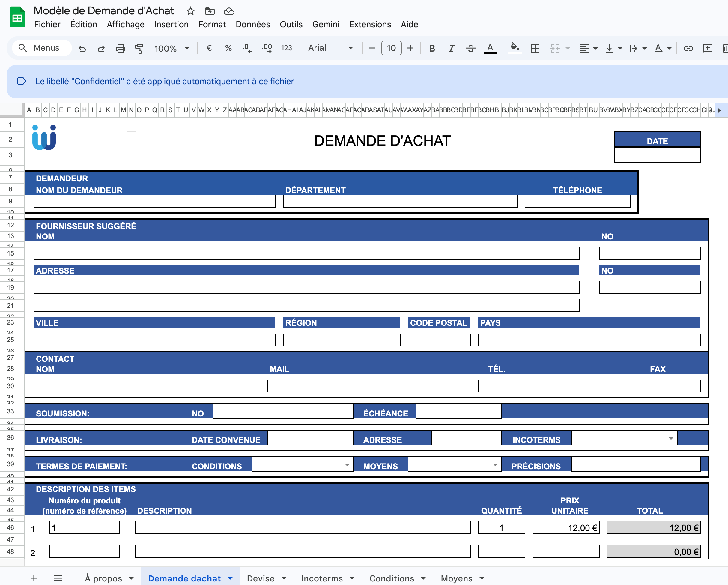Click the Insert comment icon

tap(707, 48)
